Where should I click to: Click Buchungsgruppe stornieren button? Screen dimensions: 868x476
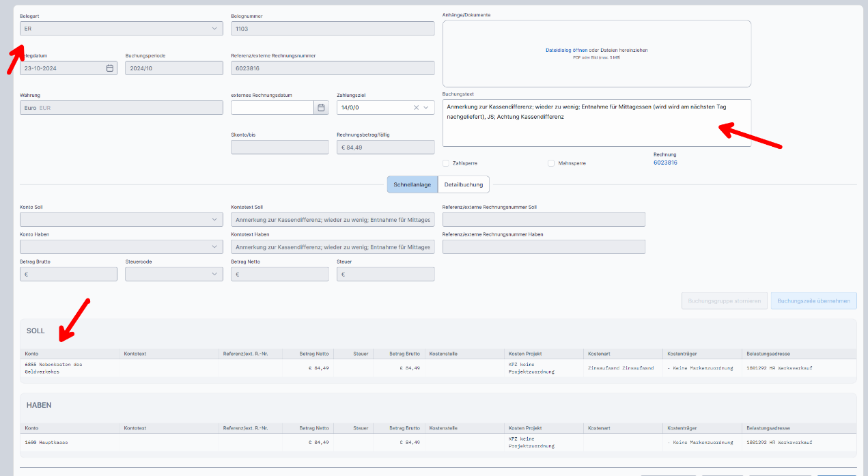724,300
